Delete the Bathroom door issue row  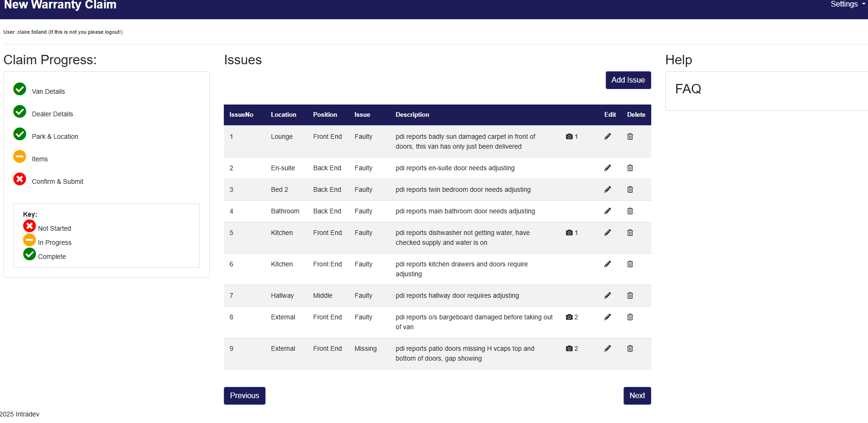point(630,211)
